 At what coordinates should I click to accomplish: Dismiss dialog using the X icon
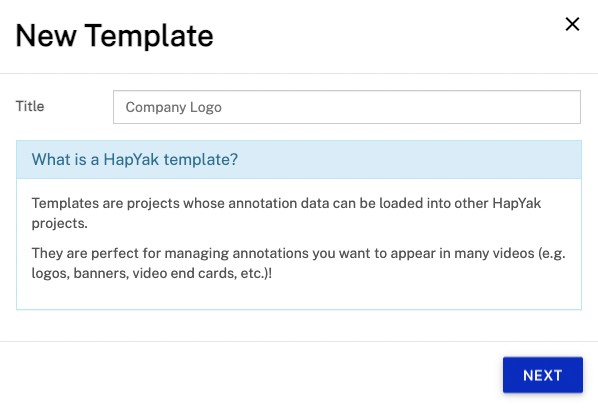coord(572,24)
